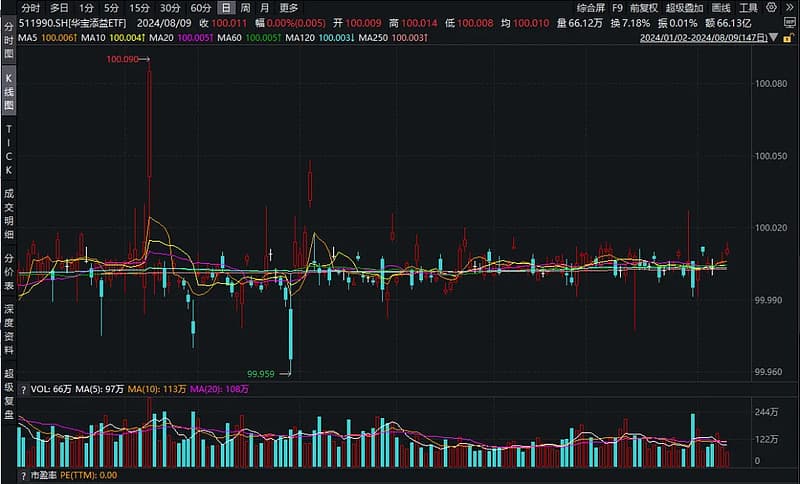Toggle the yellow lock icon
800x484 pixels.
coord(788,38)
